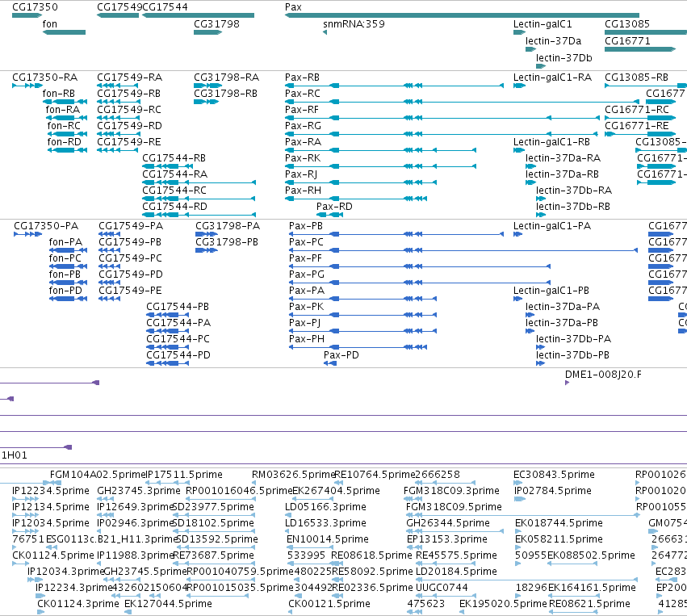Open the CG13085-RB transcript label
687x616 pixels.
tap(636, 78)
